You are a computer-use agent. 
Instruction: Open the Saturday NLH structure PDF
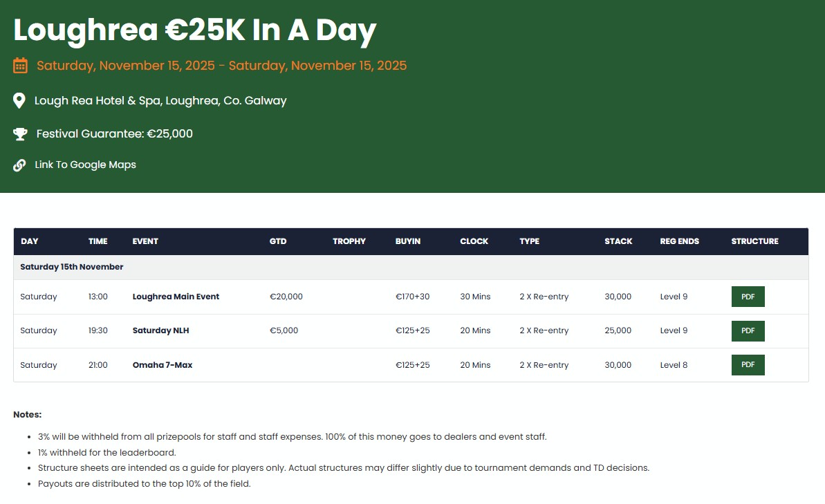(748, 330)
